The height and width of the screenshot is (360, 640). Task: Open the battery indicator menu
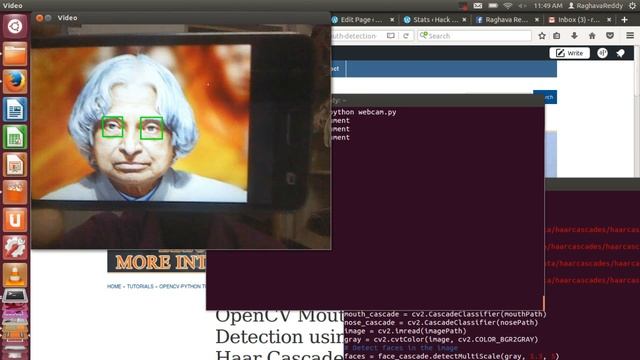click(493, 6)
